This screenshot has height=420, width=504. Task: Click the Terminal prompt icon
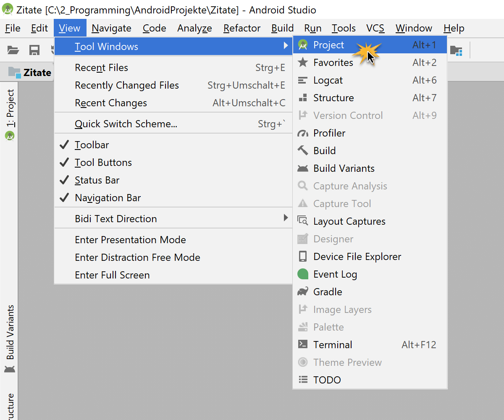(302, 344)
